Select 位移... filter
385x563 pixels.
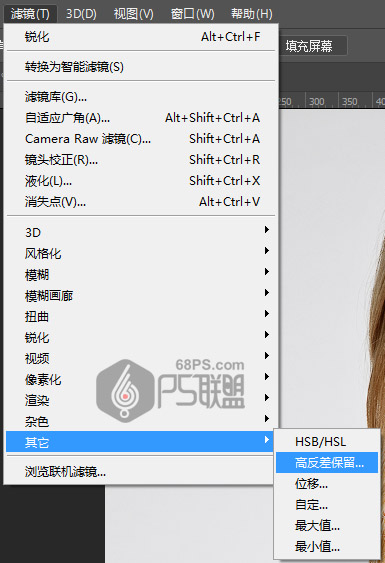coord(327,484)
